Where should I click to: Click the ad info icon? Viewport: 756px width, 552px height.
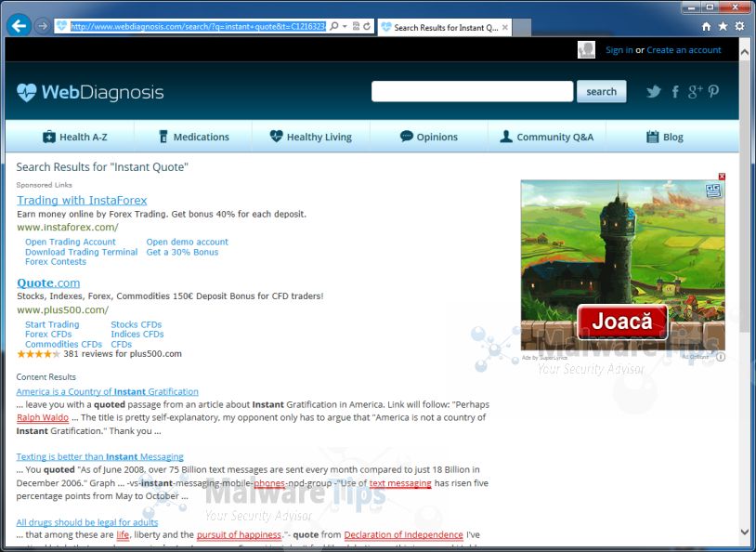(721, 357)
